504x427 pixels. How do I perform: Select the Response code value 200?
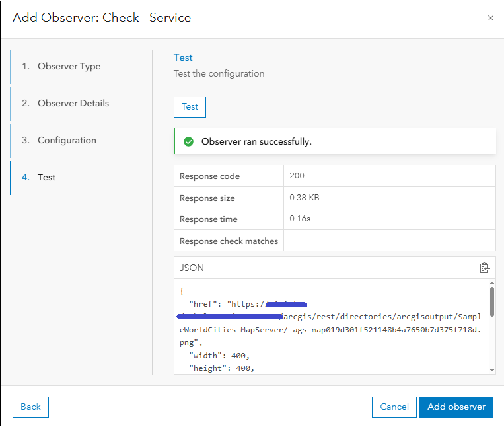(x=297, y=176)
